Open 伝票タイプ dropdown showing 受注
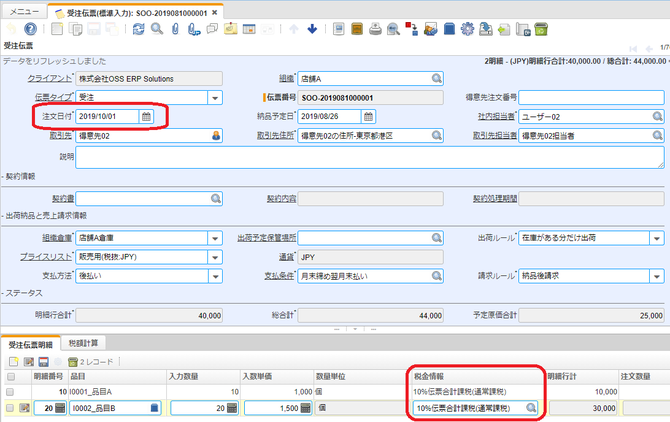The width and height of the screenshot is (670, 422). tap(215, 98)
